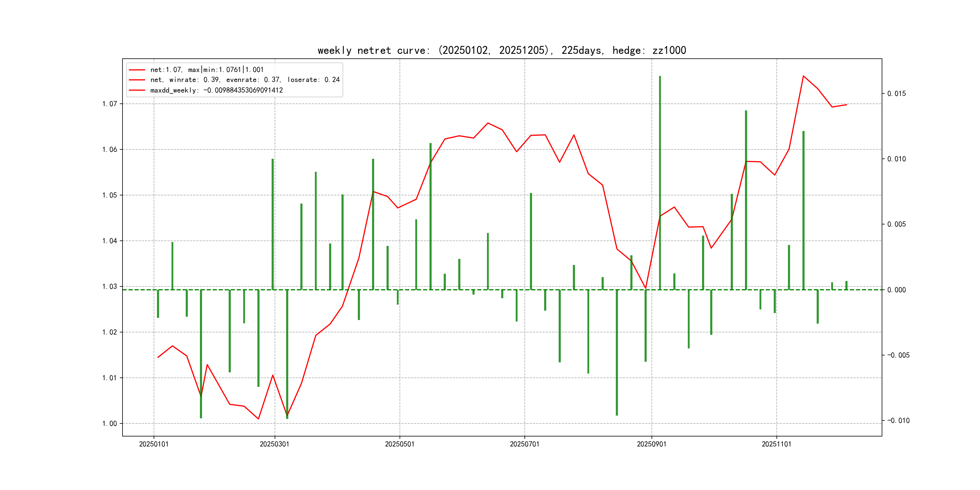This screenshot has width=980, height=490.
Task: Click the 1.04 left axis label
Action: coord(109,241)
